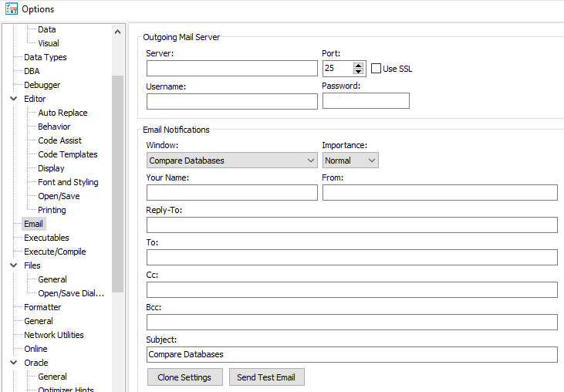Click the Clone Settings button
The image size is (564, 392).
185,377
